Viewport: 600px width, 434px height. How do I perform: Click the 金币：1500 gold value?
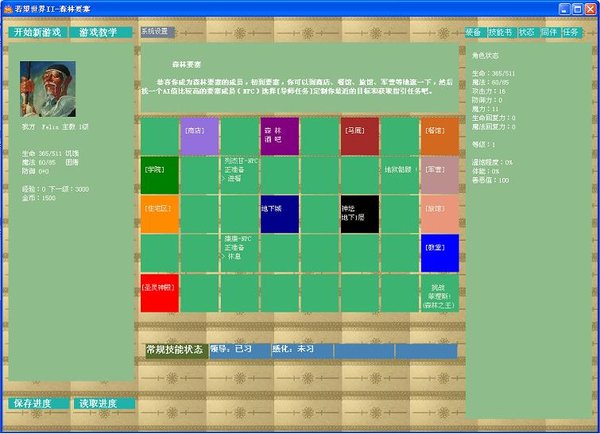coord(39,198)
